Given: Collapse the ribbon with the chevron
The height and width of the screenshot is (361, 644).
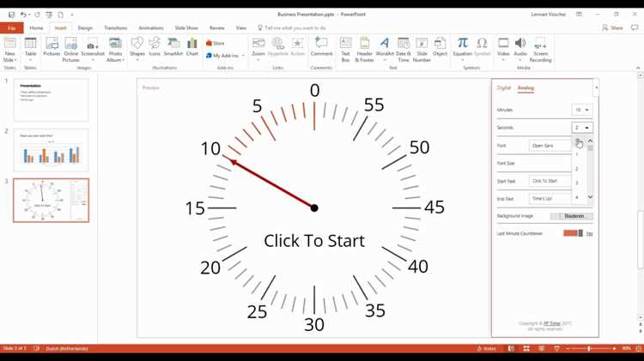Looking at the screenshot, I should point(638,68).
